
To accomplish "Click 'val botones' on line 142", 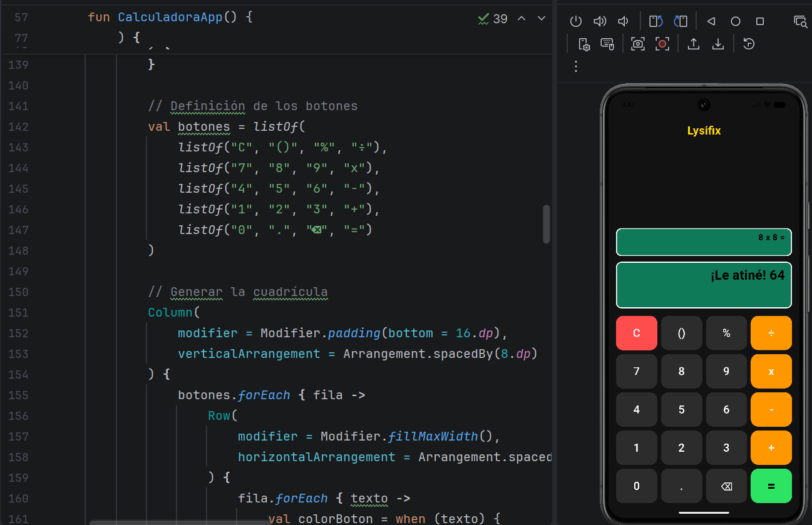I will [x=189, y=126].
